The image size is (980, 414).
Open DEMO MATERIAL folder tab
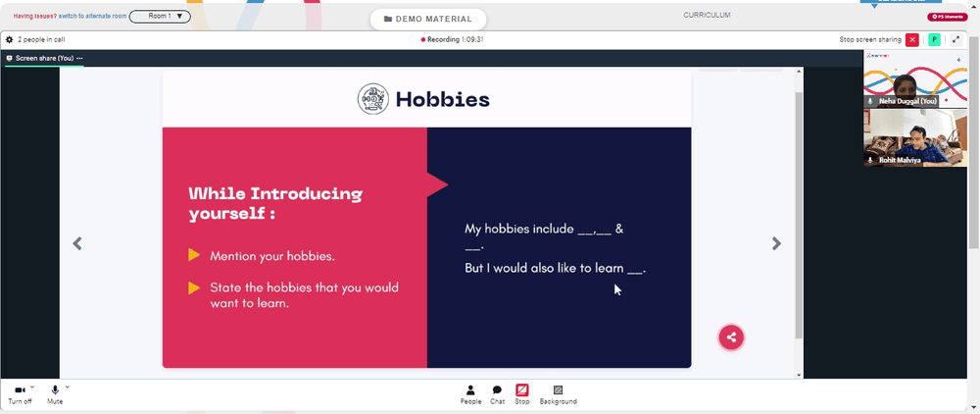[428, 19]
